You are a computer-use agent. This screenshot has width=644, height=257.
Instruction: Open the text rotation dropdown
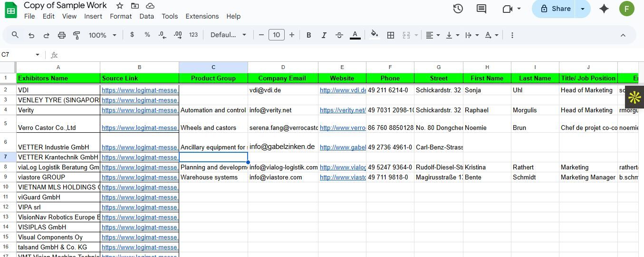(491, 35)
